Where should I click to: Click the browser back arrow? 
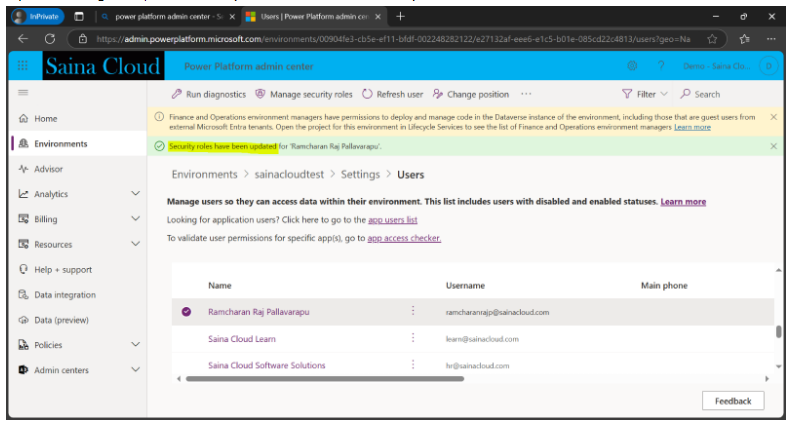[x=23, y=39]
